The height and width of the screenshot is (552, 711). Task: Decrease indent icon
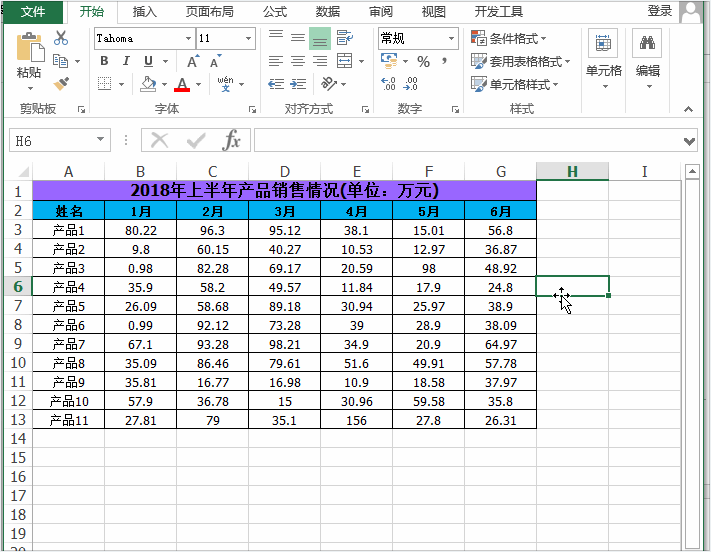pyautogui.click(x=276, y=84)
